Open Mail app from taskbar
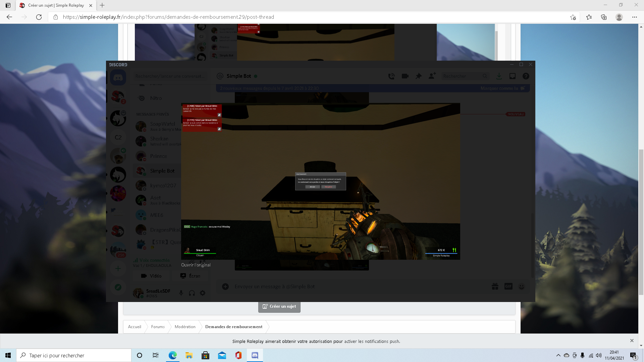The height and width of the screenshot is (362, 644). coord(222,355)
